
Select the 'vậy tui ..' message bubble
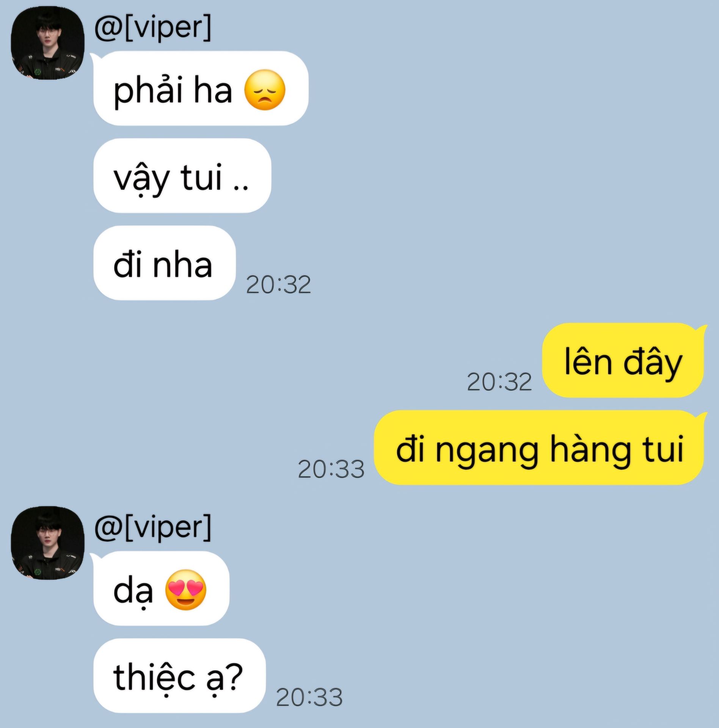pos(182,176)
